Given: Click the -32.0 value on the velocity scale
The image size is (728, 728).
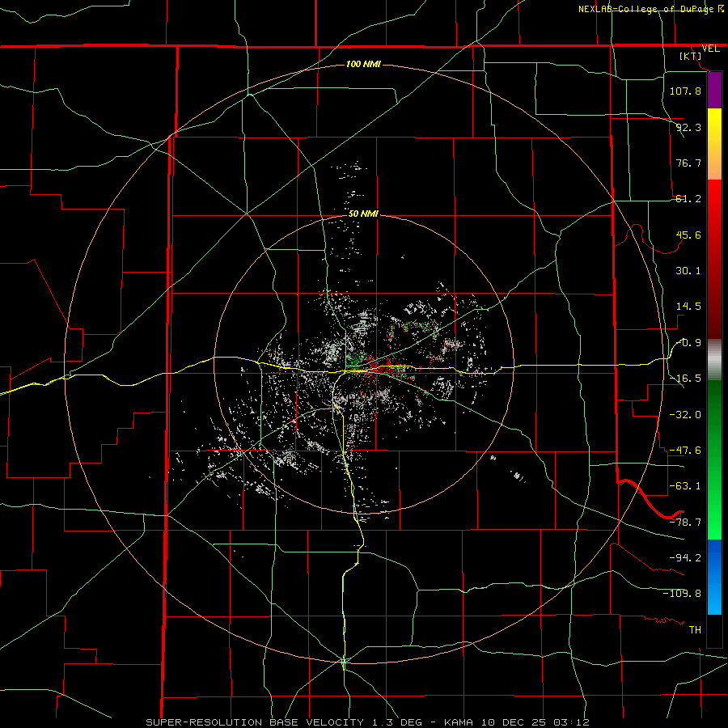Looking at the screenshot, I should [685, 415].
